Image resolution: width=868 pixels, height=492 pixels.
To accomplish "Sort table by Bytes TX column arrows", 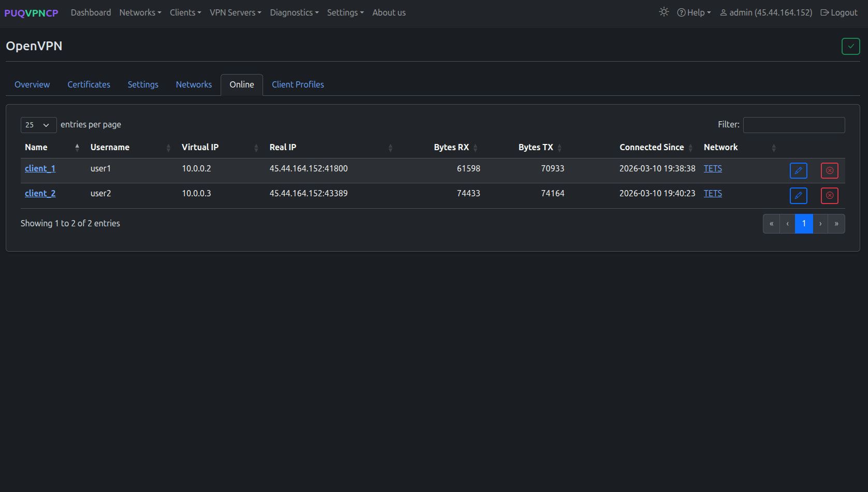I will tap(559, 148).
